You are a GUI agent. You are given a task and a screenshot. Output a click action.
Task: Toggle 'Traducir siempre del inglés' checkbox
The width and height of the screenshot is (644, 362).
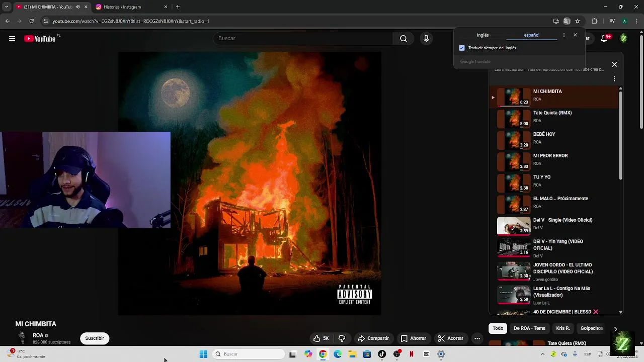click(x=462, y=48)
